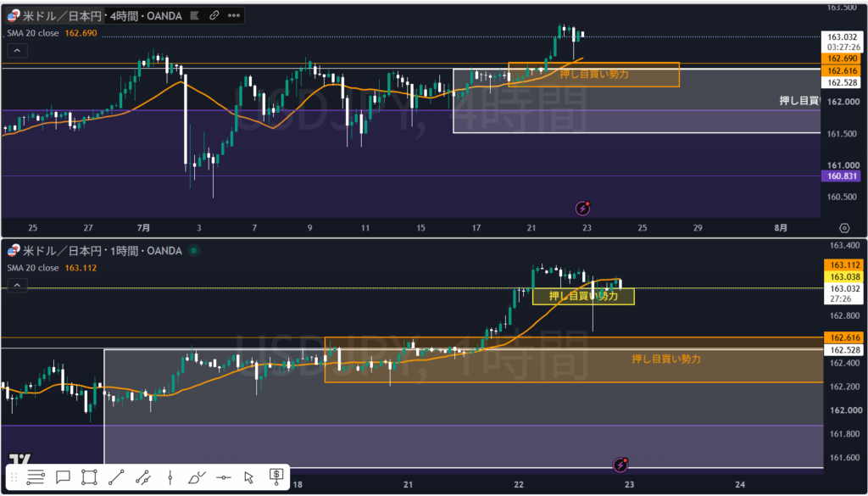The width and height of the screenshot is (868, 496).
Task: Click date 24 on 1-hour time axis
Action: click(740, 484)
